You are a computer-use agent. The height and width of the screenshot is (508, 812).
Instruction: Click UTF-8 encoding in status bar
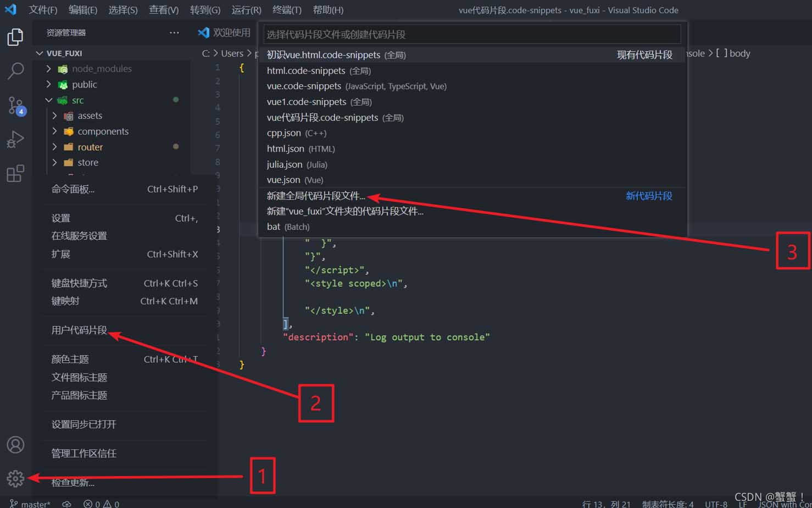coord(716,504)
